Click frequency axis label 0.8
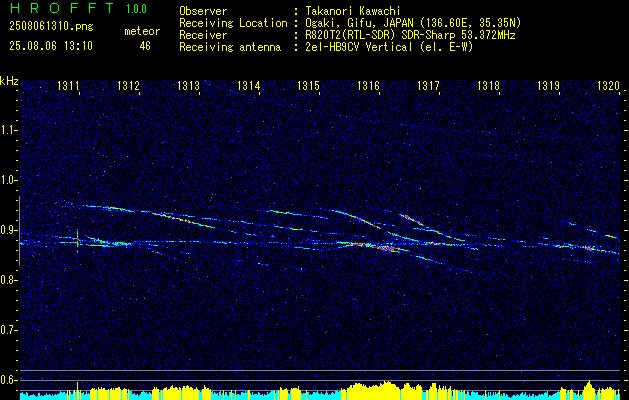The height and width of the screenshot is (400, 629). 8,280
